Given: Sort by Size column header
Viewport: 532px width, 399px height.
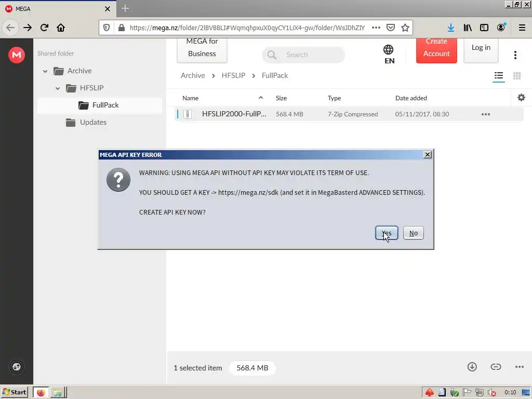Looking at the screenshot, I should click(x=281, y=98).
